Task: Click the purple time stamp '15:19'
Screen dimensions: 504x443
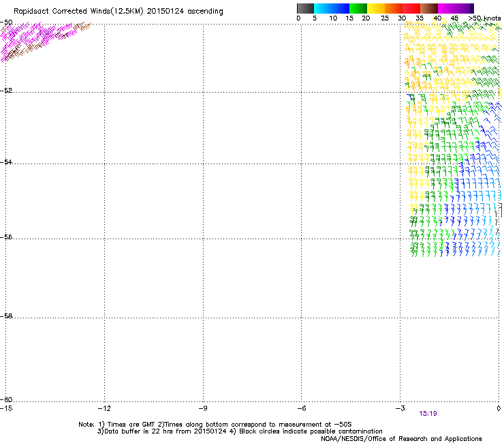Action: [x=428, y=414]
